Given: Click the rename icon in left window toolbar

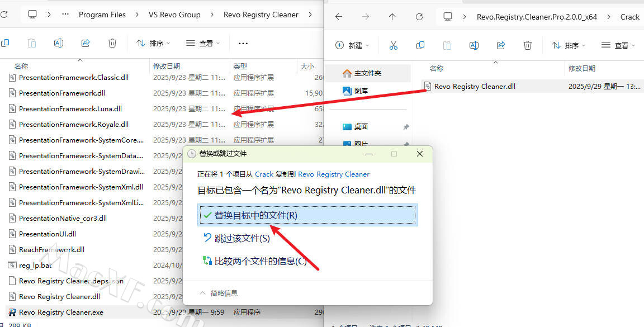Looking at the screenshot, I should (x=59, y=43).
